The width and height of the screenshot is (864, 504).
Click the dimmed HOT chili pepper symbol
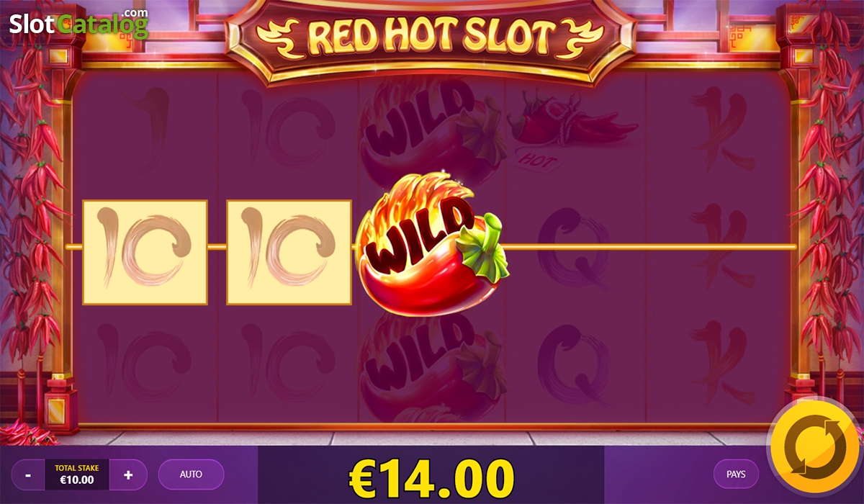(572, 130)
